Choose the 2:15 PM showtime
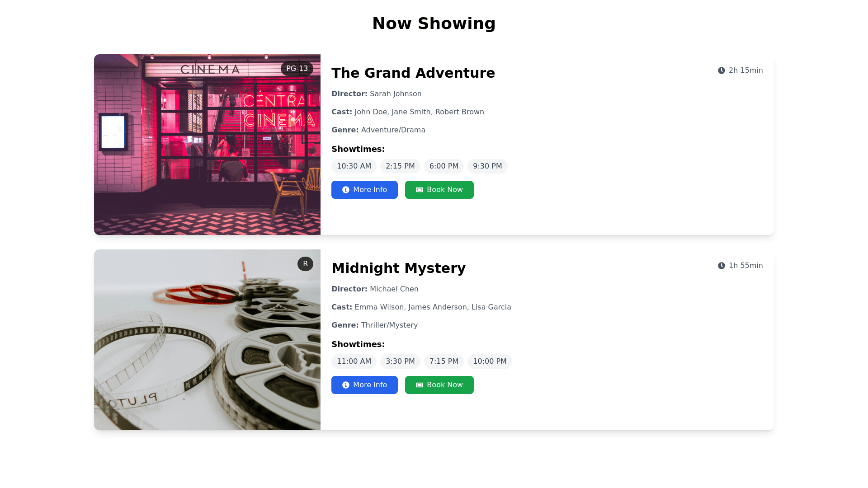The width and height of the screenshot is (868, 488). [400, 166]
